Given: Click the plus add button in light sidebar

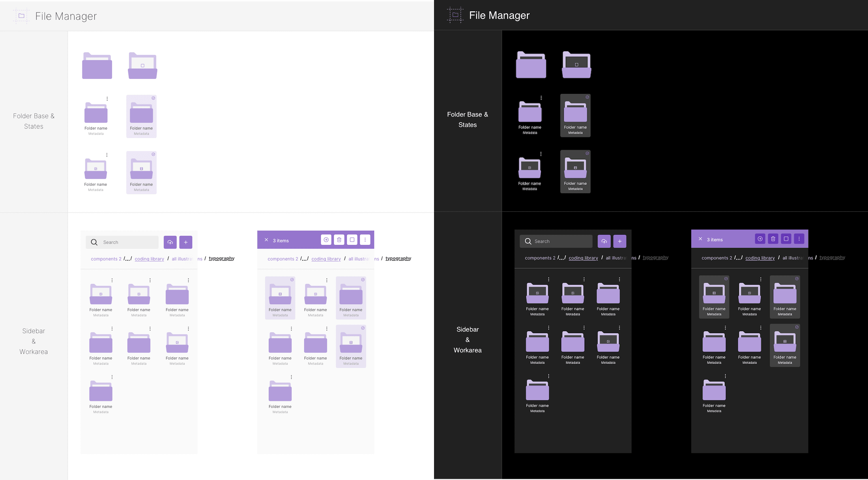Looking at the screenshot, I should (x=186, y=242).
